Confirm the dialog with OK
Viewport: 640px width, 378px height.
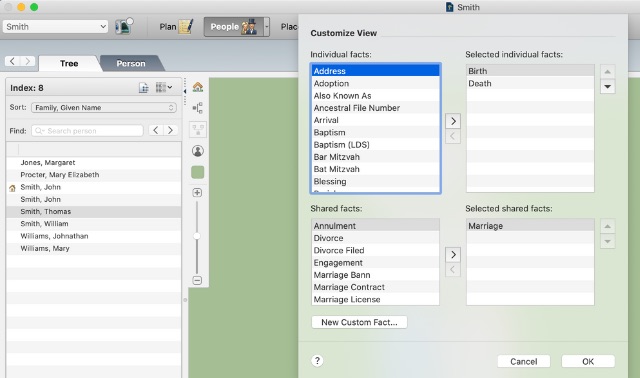tap(588, 361)
